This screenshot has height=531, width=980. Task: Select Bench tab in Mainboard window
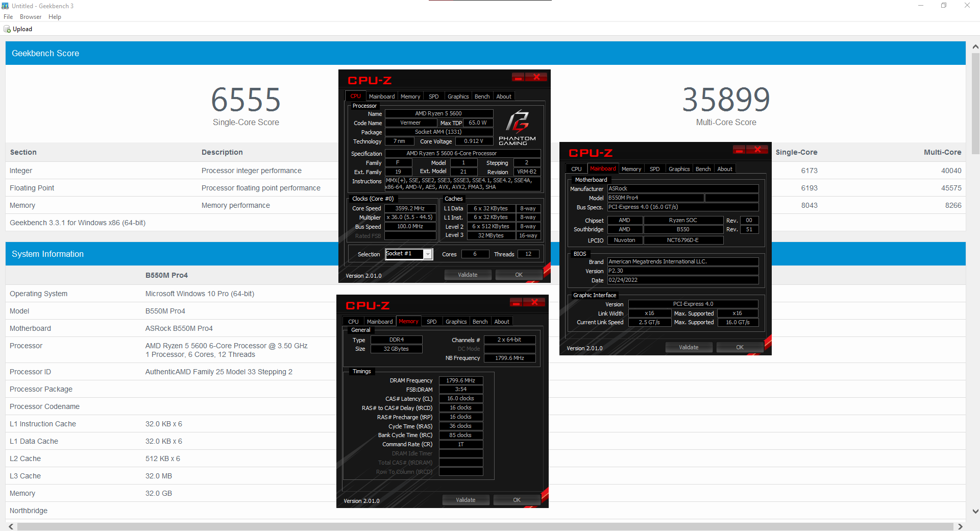(x=703, y=169)
